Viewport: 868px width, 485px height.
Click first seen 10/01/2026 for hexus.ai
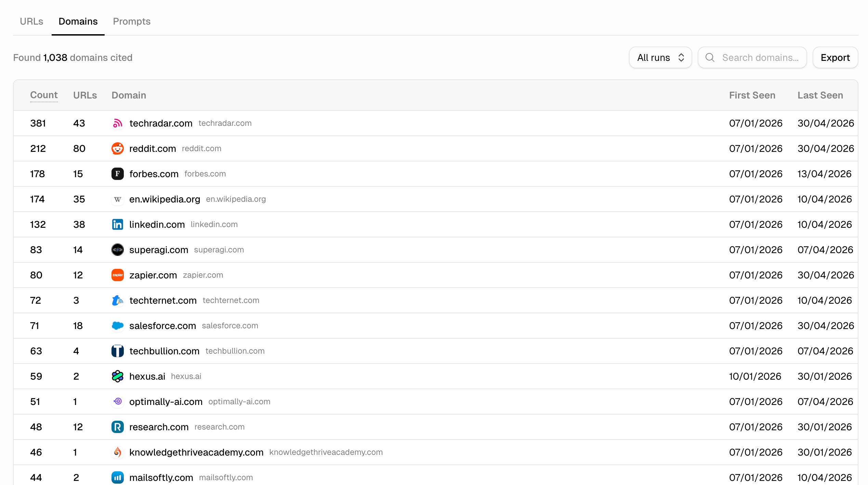[755, 376]
